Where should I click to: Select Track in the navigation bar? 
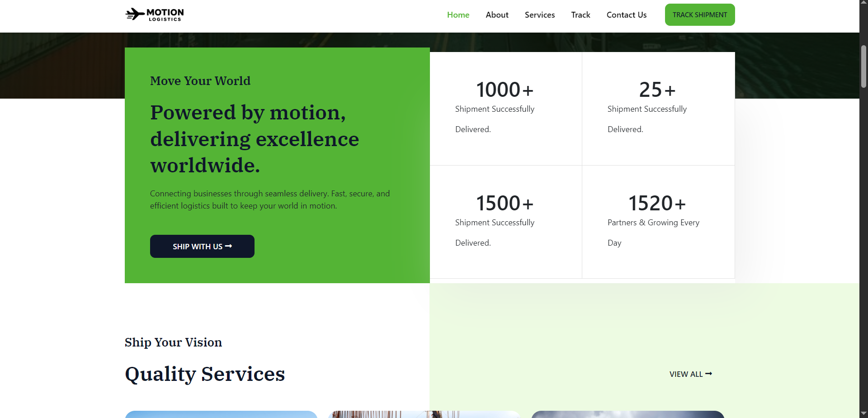click(580, 15)
